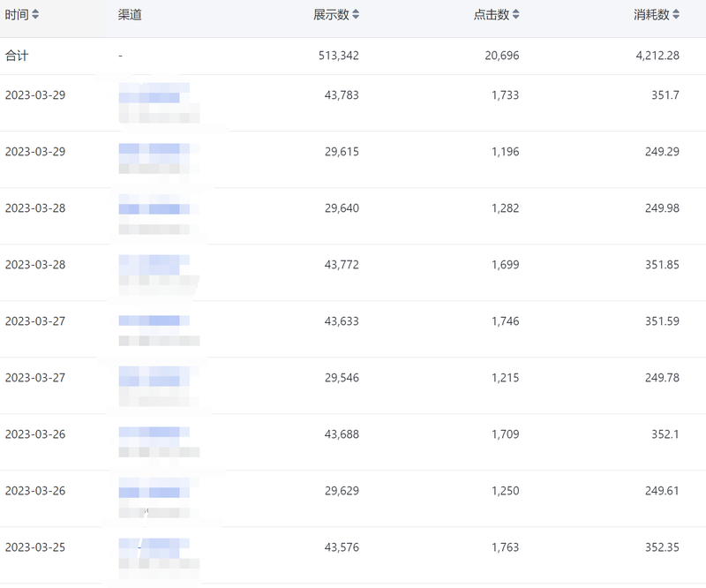This screenshot has height=588, width=706.
Task: Click date 2023-03-27 in 29,546 row
Action: click(x=35, y=378)
